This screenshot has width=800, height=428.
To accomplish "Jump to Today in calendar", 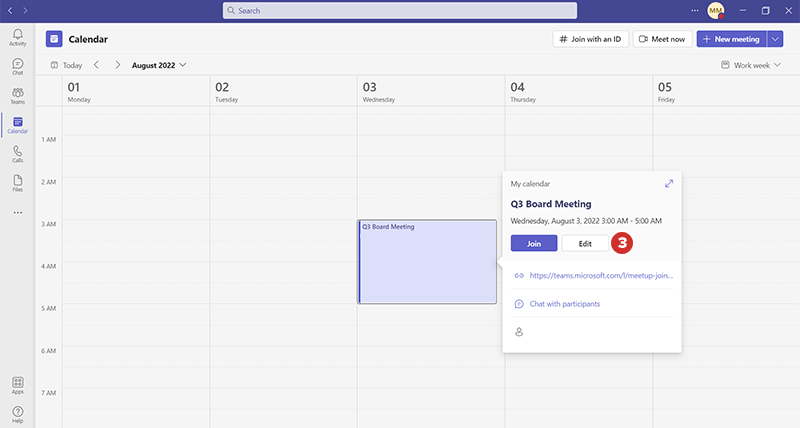I will 66,65.
